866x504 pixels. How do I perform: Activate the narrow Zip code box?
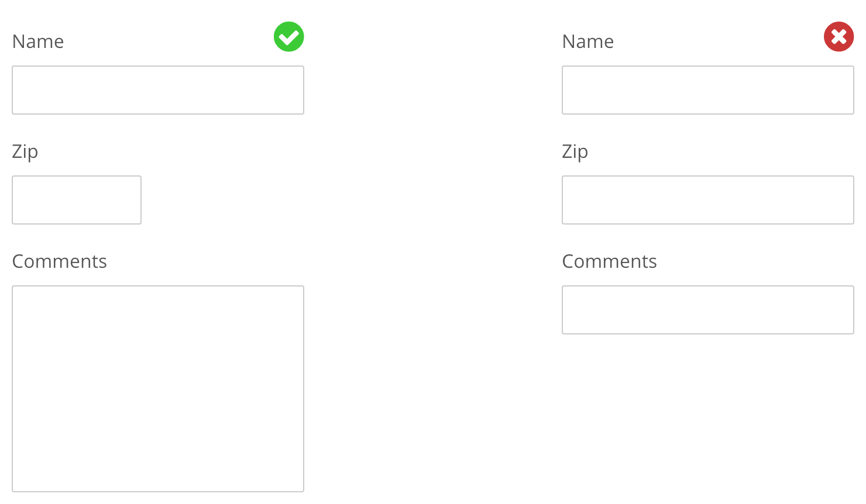coord(77,200)
